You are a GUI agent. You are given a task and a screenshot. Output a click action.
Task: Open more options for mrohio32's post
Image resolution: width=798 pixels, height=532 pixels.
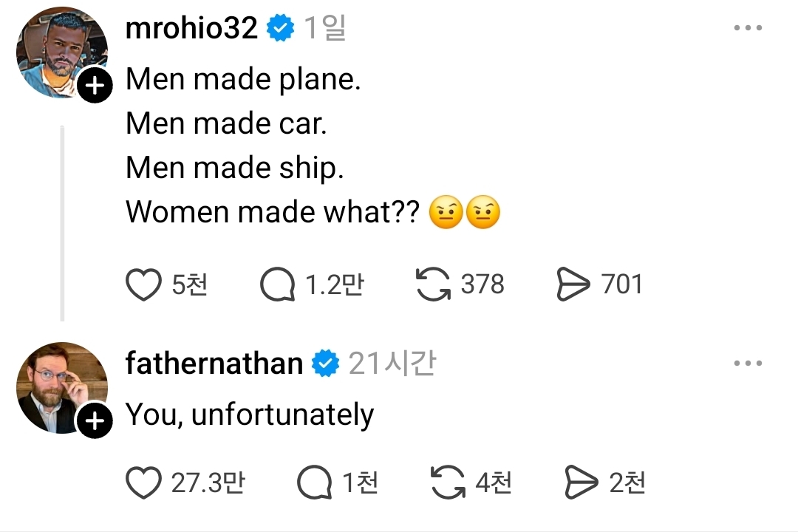coord(748,28)
